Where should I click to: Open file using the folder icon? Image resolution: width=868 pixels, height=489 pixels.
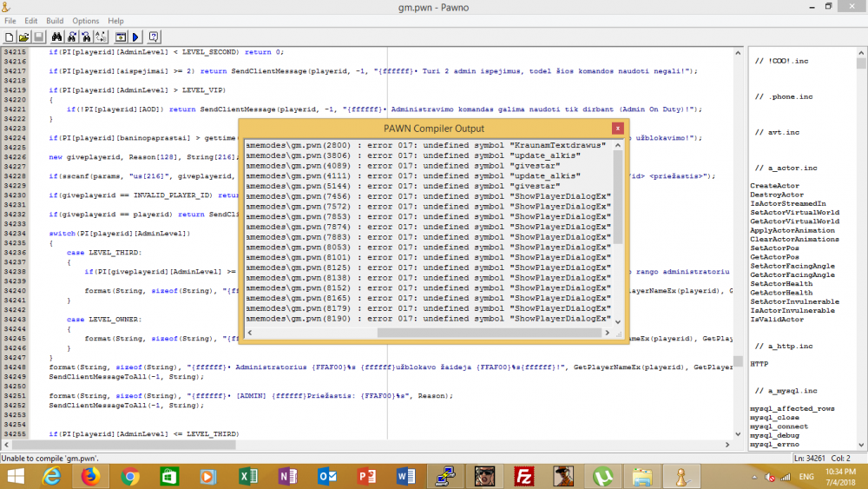23,37
